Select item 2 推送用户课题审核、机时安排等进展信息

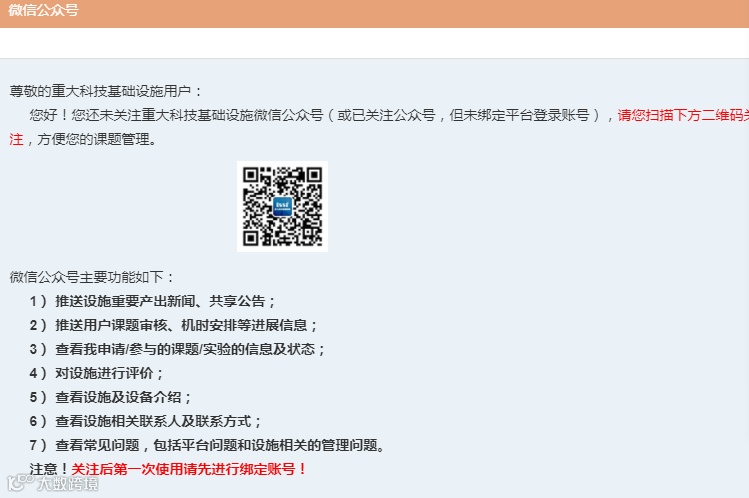click(173, 325)
